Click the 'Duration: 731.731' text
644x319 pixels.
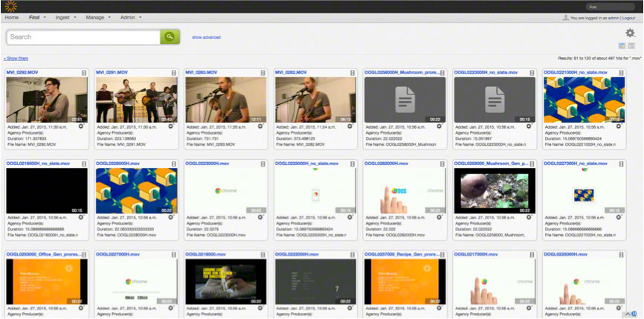203,139
